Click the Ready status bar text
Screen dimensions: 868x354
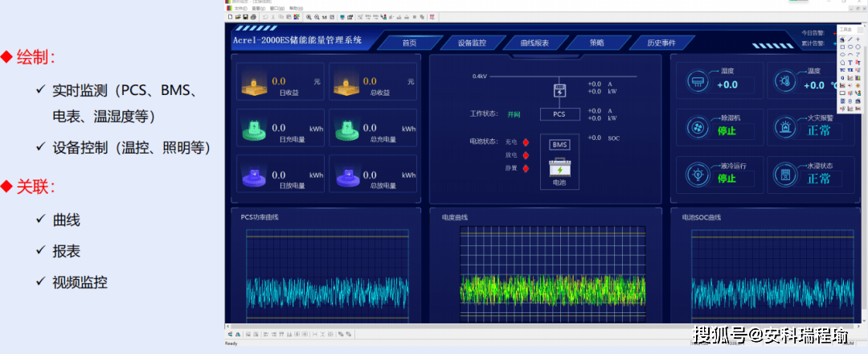coord(231,344)
